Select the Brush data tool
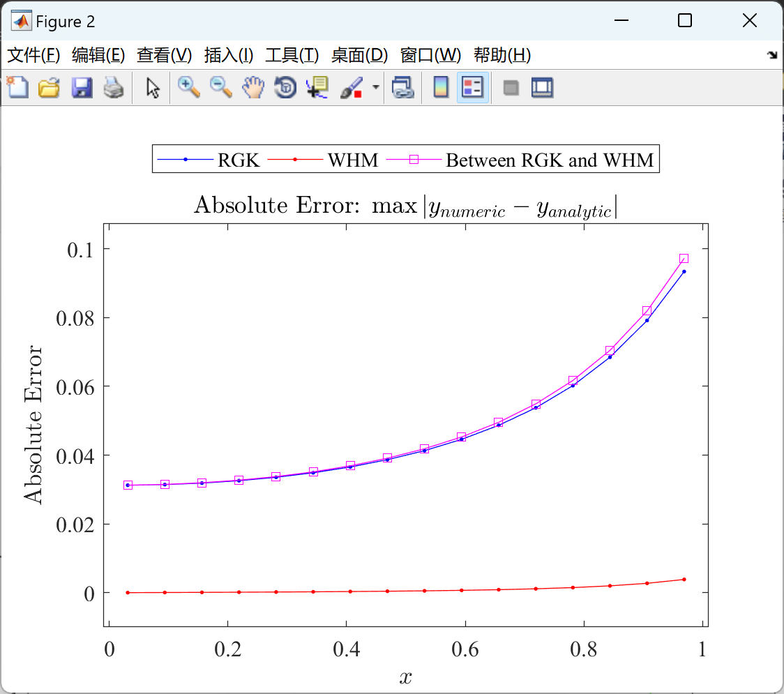The height and width of the screenshot is (694, 784). tap(351, 87)
